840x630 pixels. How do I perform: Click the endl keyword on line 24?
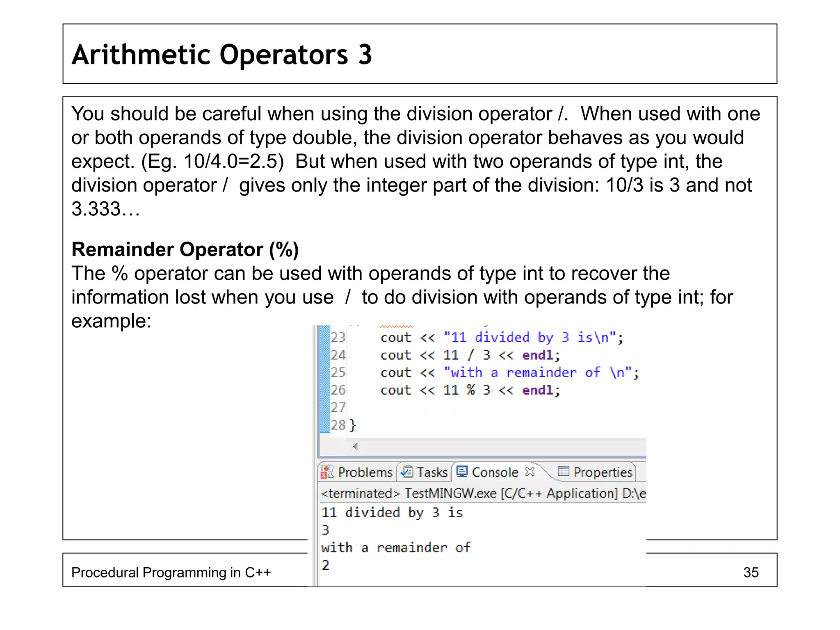point(537,355)
